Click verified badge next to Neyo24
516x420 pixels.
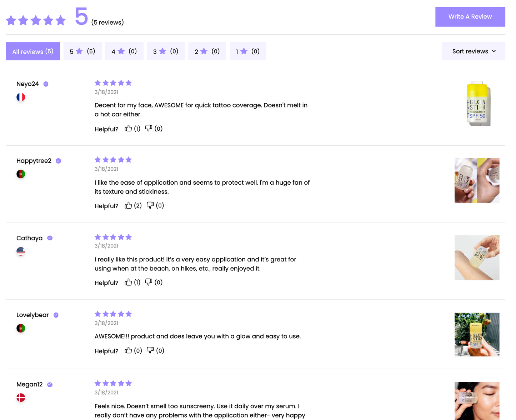point(46,84)
